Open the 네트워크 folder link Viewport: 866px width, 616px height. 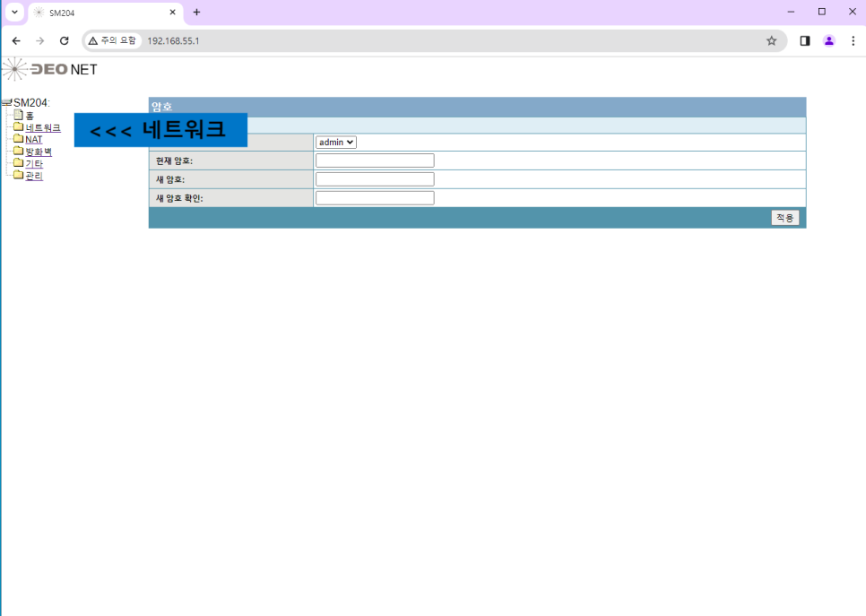[42, 127]
